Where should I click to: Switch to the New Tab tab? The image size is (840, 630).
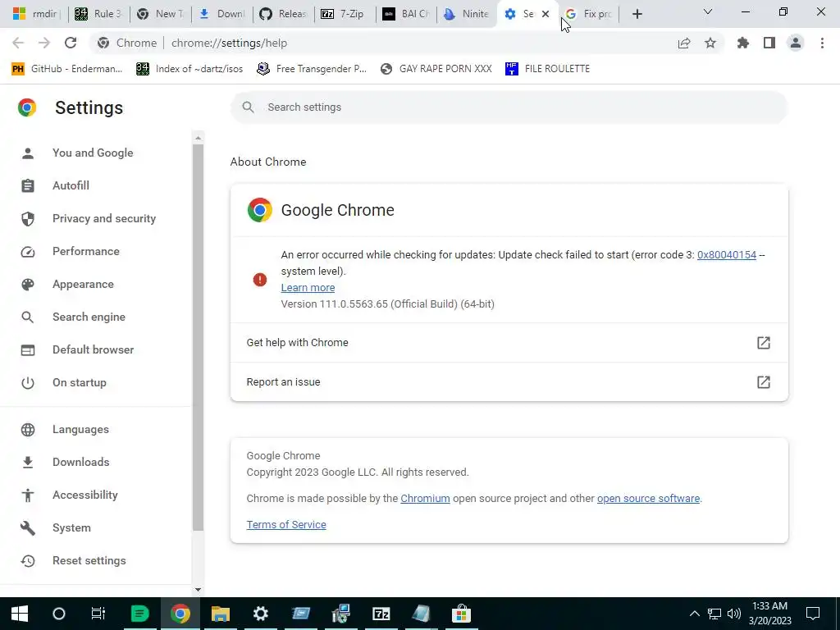[x=160, y=14]
